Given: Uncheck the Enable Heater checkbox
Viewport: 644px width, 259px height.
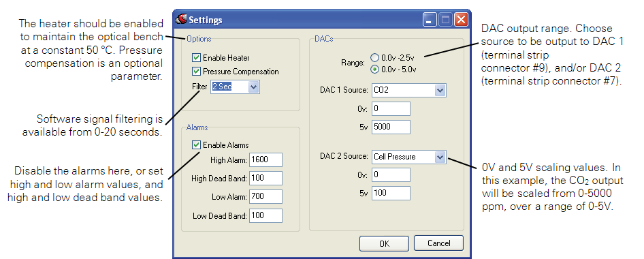Looking at the screenshot, I should (x=196, y=58).
